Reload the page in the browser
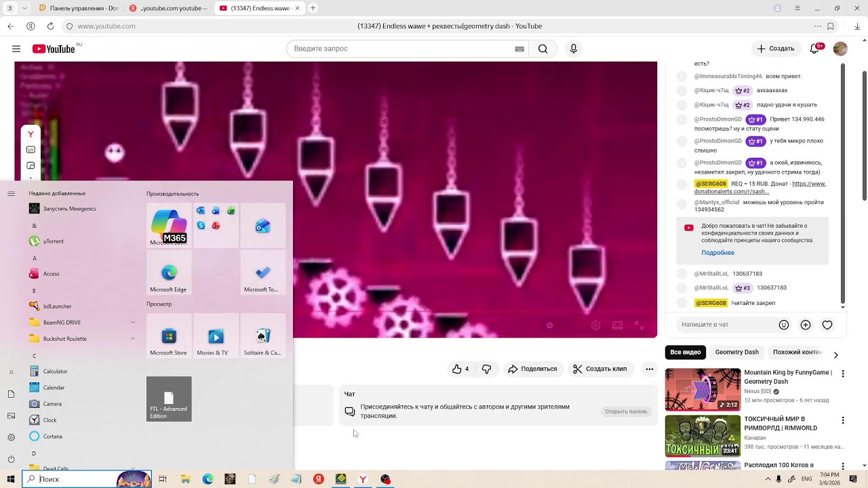868x488 pixels. (x=50, y=26)
